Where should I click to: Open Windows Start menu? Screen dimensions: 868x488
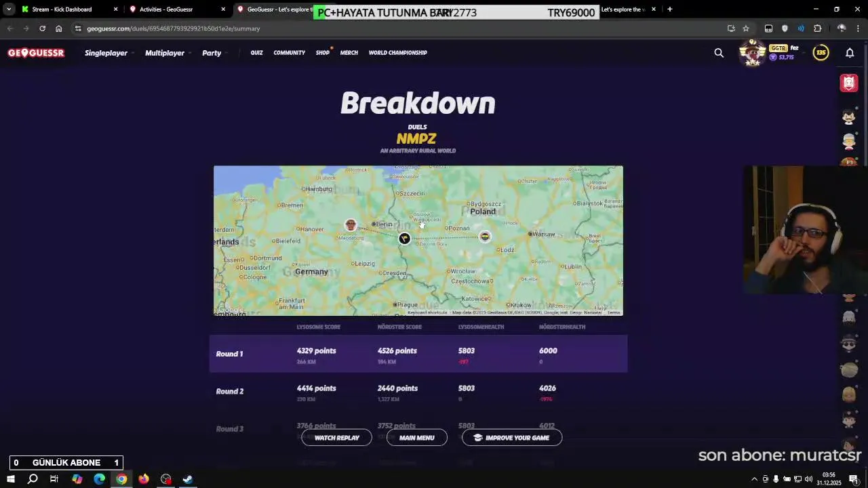pos(10,479)
